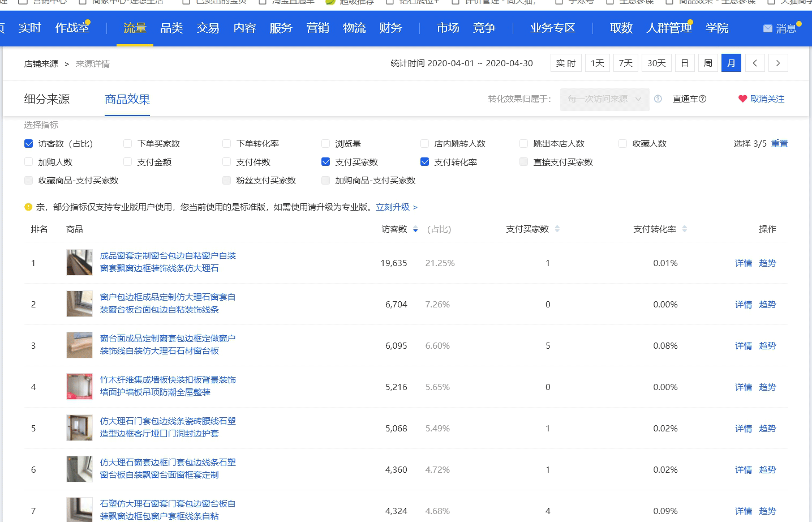Sort by 支付转化率 column arrows
The width and height of the screenshot is (812, 522).
[x=685, y=229]
